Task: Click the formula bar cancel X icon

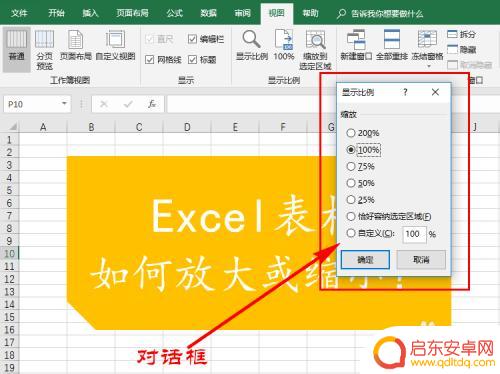Action: (x=104, y=104)
